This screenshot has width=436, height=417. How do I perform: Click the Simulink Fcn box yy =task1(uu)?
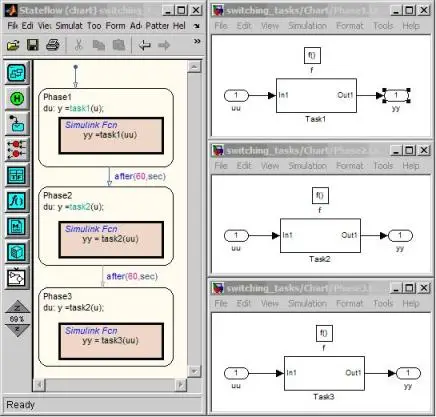click(111, 135)
